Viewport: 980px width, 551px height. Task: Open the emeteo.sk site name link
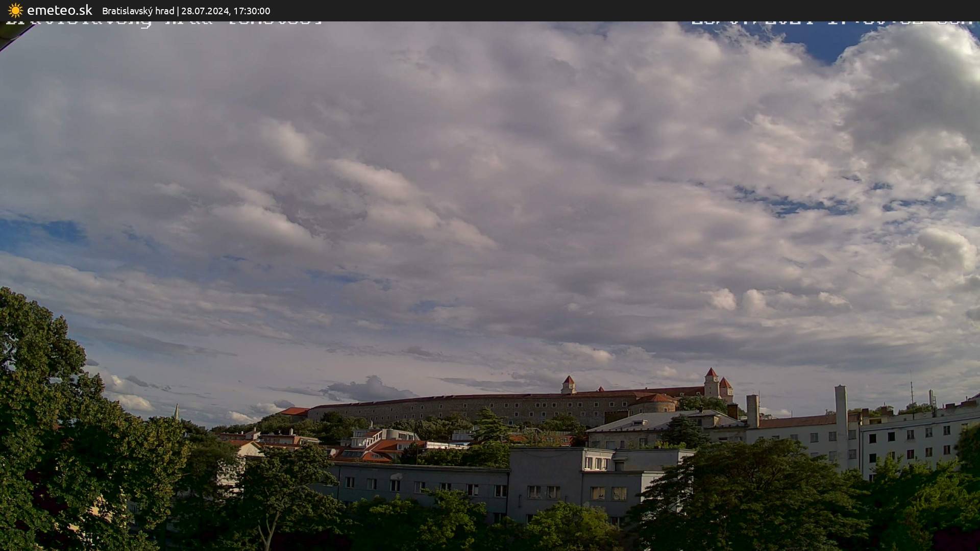(59, 10)
